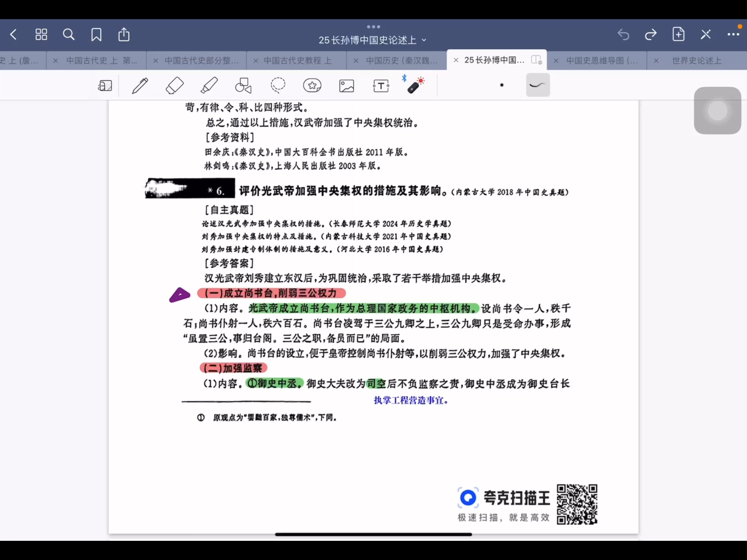Switch to 世界史论述上 tab

coord(696,60)
